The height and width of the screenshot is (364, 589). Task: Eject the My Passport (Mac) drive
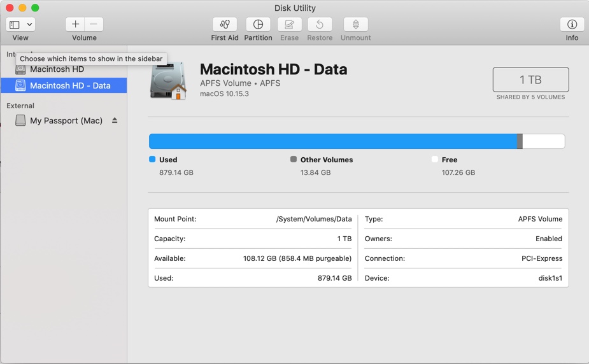point(115,120)
